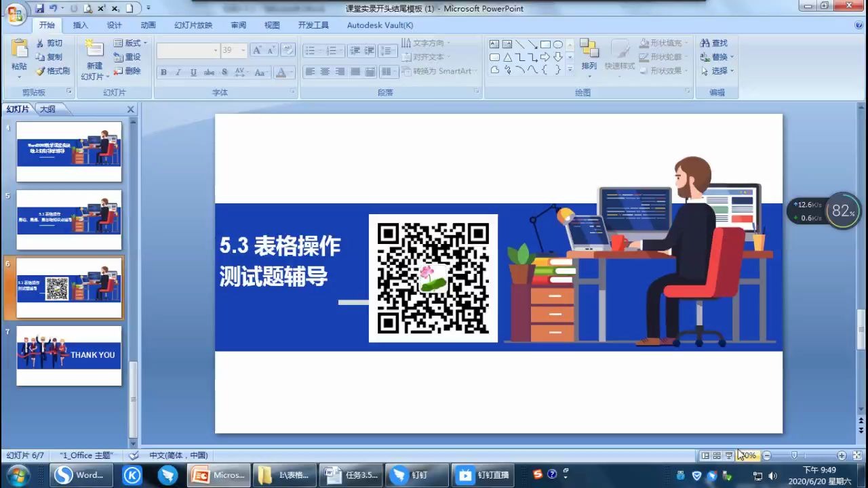Click 查找 find button
Image resolution: width=868 pixels, height=488 pixels.
[714, 43]
